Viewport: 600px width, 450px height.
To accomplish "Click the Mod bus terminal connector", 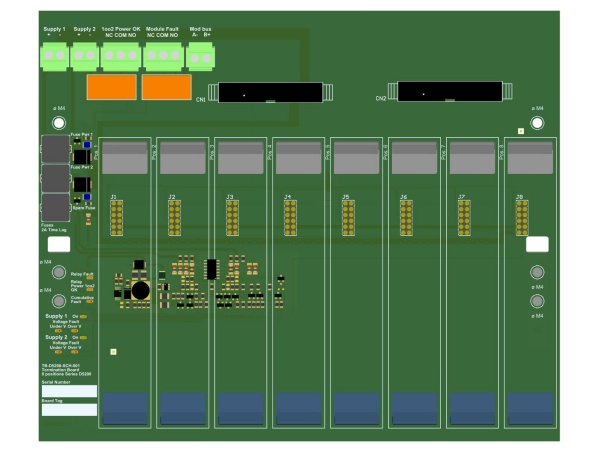I will click(201, 57).
